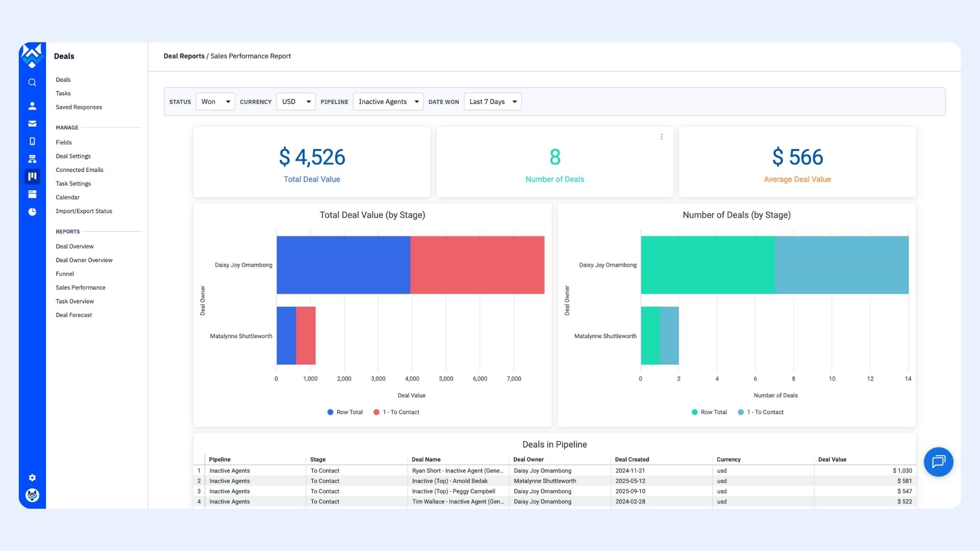Select the highlighted Deals kanban icon
This screenshot has height=551, width=980.
pos(32,176)
